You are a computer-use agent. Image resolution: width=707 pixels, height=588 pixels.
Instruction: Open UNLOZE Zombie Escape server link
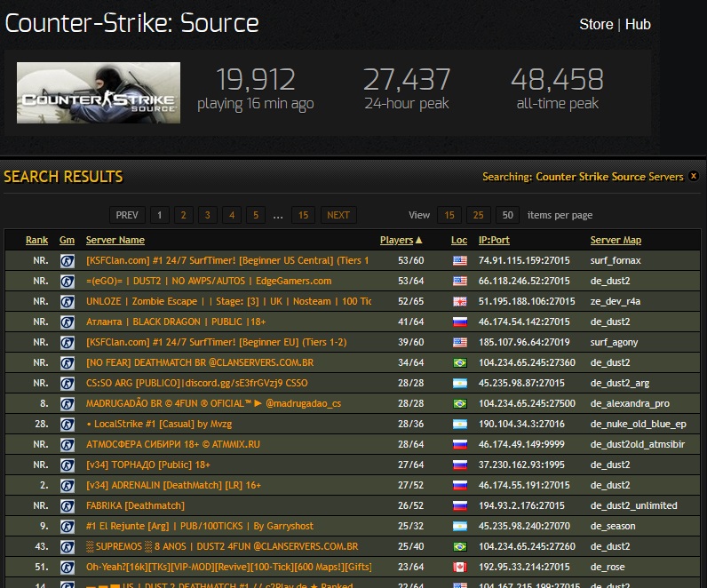tap(228, 301)
